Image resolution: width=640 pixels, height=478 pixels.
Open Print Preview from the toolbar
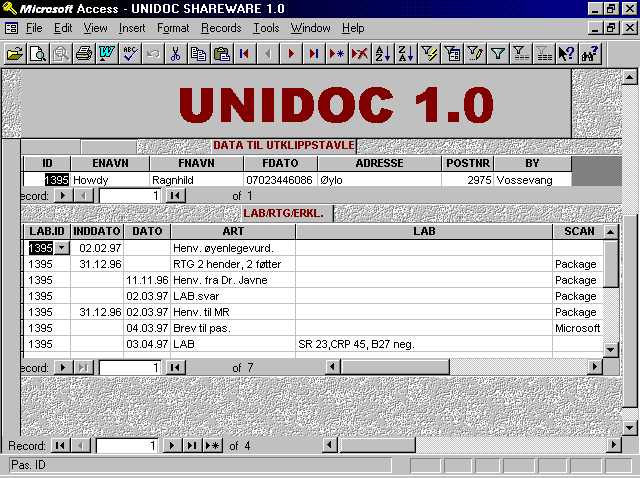(x=38, y=54)
